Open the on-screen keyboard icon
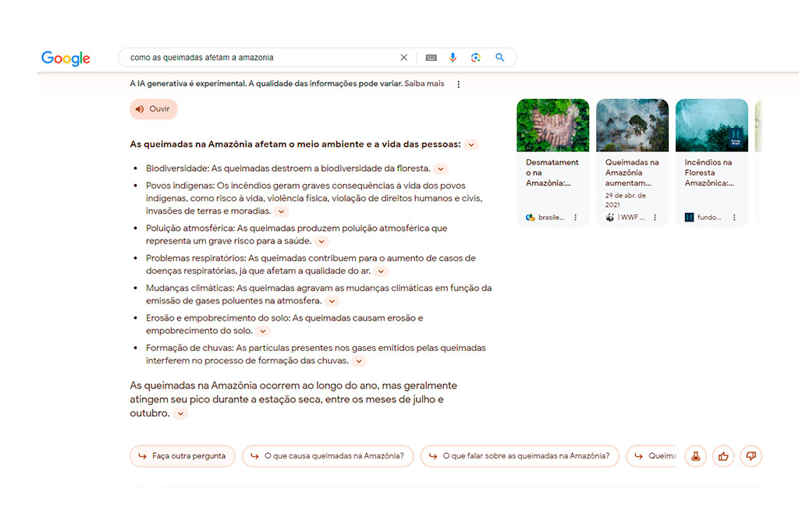 (x=431, y=58)
